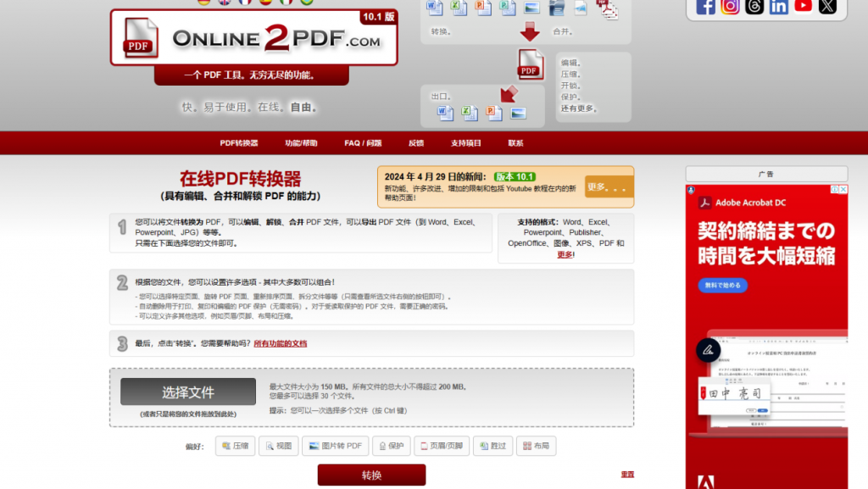Viewport: 868px width, 489px height.
Task: Click the 更多 link under supported formats
Action: point(565,254)
